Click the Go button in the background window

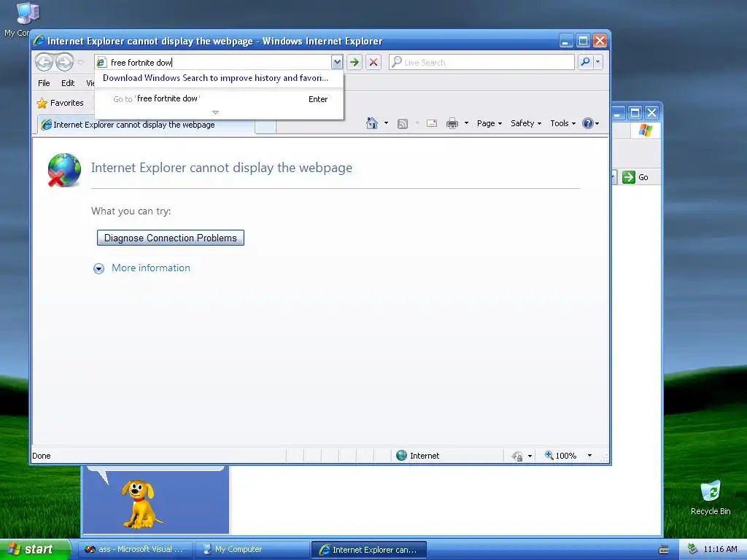(635, 177)
